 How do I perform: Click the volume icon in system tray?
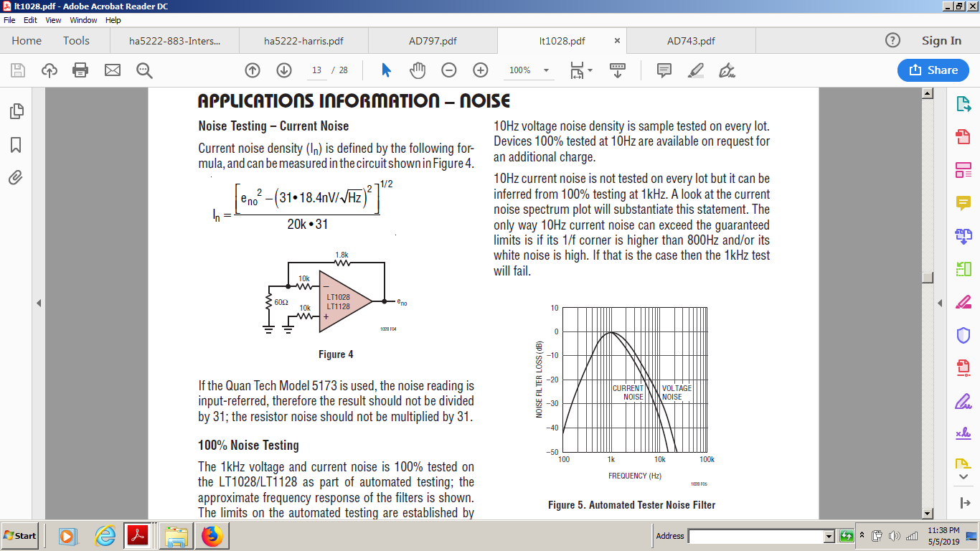894,536
